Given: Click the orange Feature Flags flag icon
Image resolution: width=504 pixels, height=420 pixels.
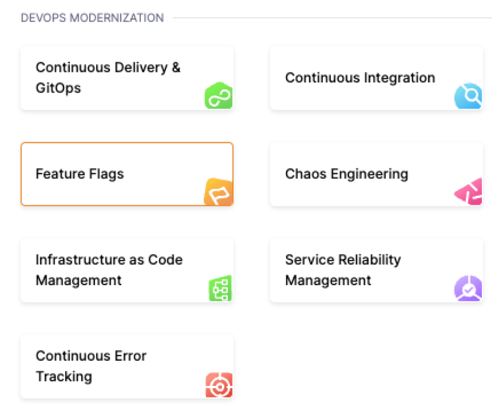Looking at the screenshot, I should 218,192.
